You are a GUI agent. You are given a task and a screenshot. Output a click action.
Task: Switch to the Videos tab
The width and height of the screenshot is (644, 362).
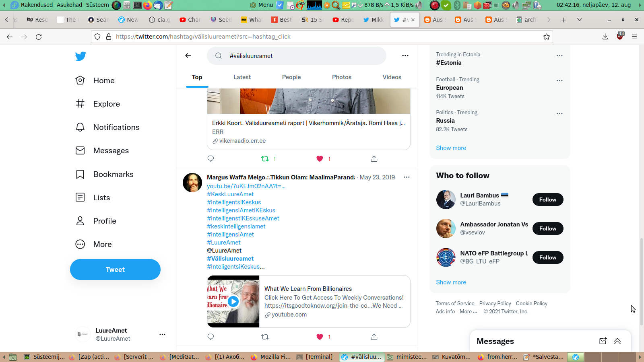coord(392,77)
